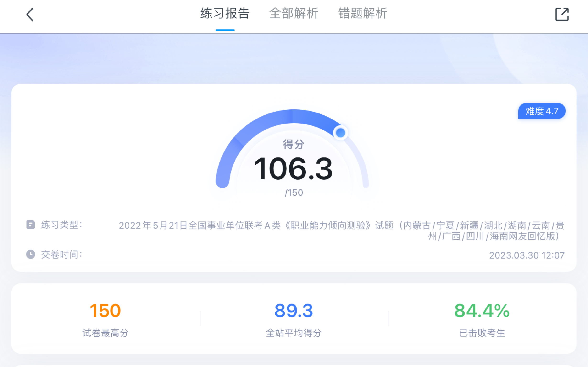Tap the 难度 4.7 badge
The width and height of the screenshot is (588, 367).
[x=542, y=111]
